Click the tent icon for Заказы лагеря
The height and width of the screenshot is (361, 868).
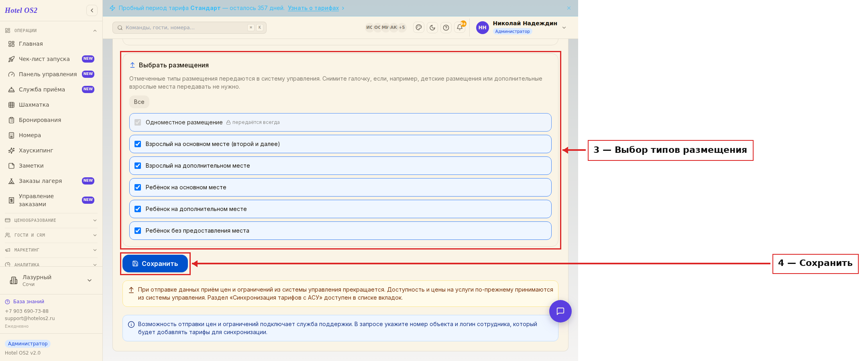(x=12, y=181)
